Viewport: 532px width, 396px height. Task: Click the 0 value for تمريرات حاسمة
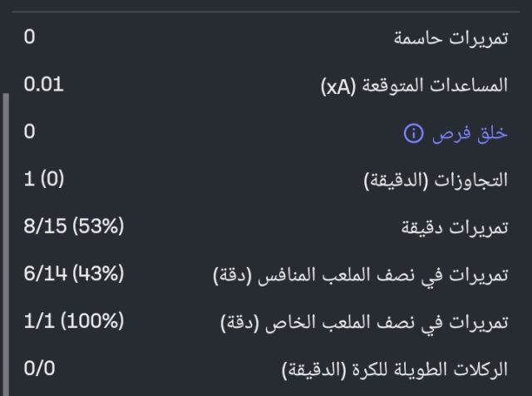[30, 37]
